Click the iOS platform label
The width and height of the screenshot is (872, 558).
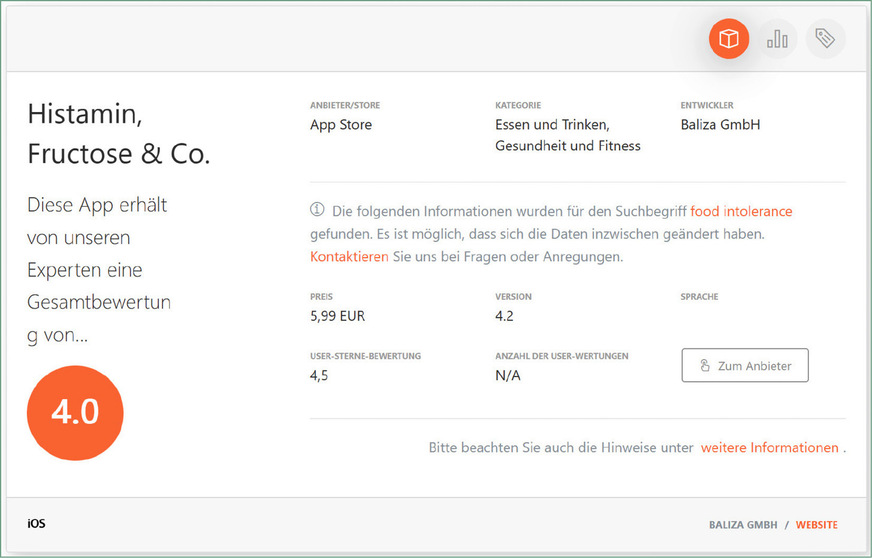(37, 524)
